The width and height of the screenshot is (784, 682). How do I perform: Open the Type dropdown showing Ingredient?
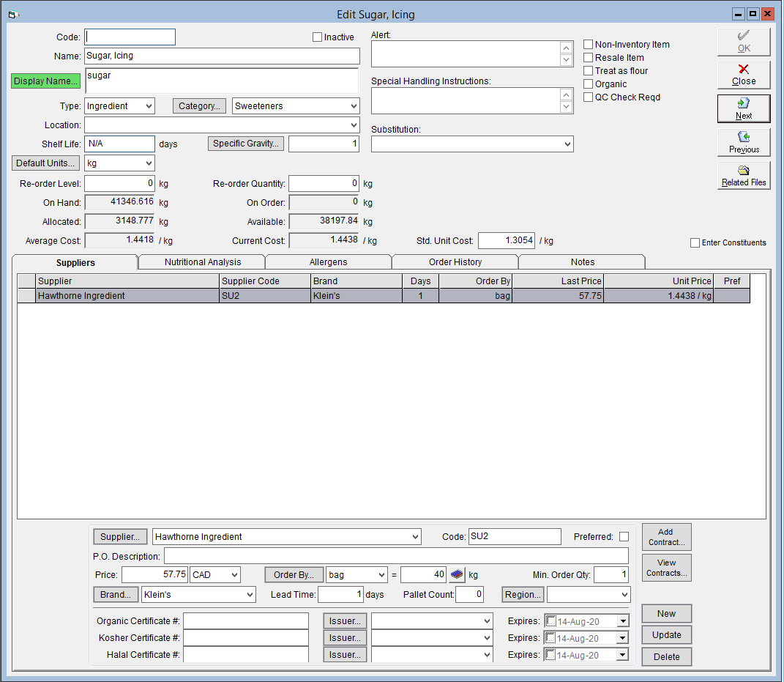click(x=149, y=106)
